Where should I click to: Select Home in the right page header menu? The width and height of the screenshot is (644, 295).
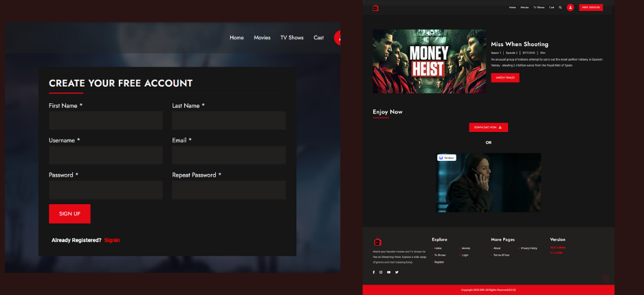[x=513, y=8]
